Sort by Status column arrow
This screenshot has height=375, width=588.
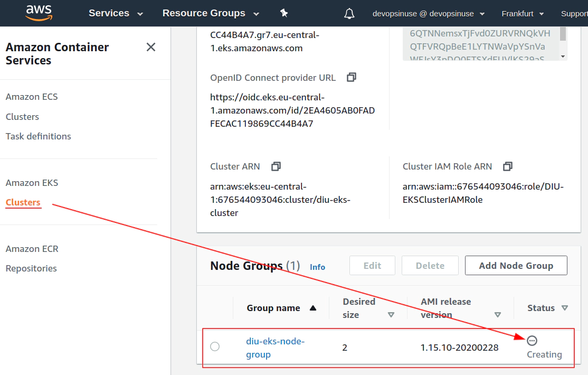click(x=565, y=308)
